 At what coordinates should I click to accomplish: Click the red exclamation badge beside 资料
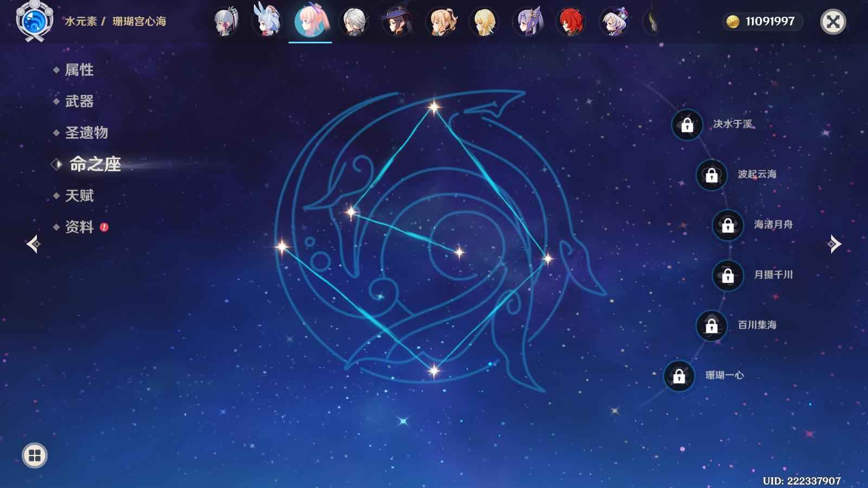104,227
